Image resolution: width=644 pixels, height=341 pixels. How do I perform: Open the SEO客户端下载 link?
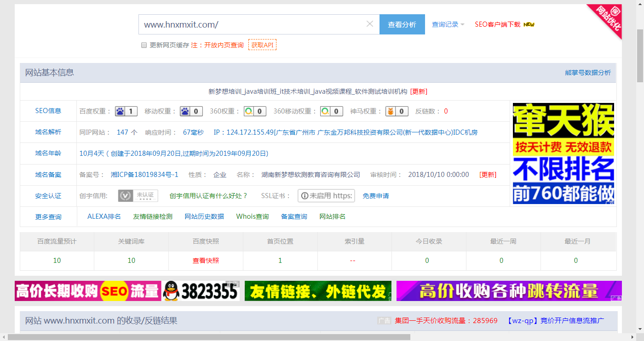pos(498,24)
